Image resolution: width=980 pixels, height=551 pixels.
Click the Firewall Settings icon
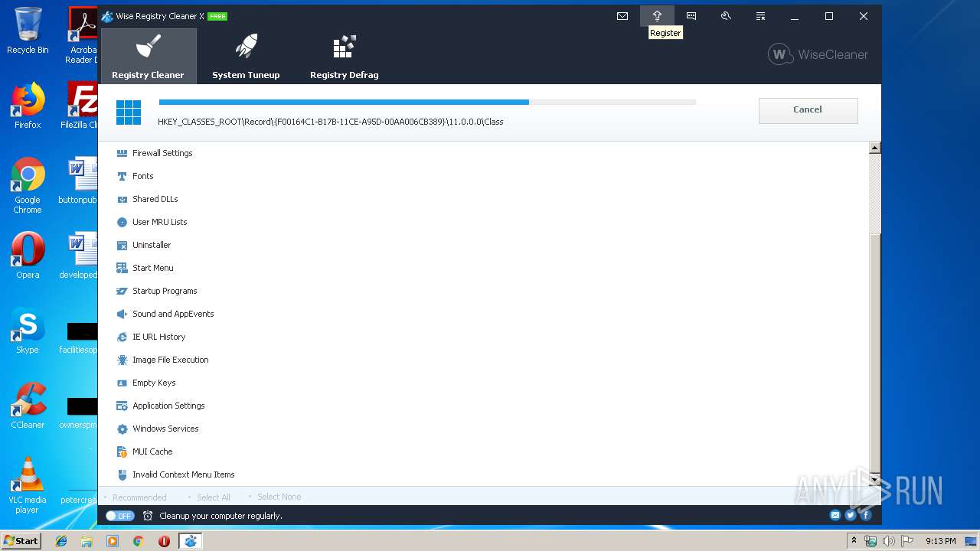pyautogui.click(x=122, y=153)
